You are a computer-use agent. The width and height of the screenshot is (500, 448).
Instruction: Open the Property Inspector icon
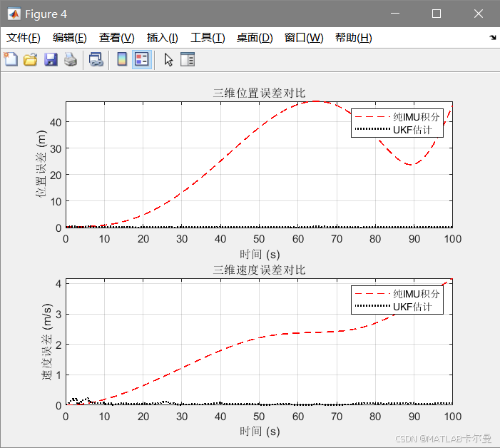point(188,59)
